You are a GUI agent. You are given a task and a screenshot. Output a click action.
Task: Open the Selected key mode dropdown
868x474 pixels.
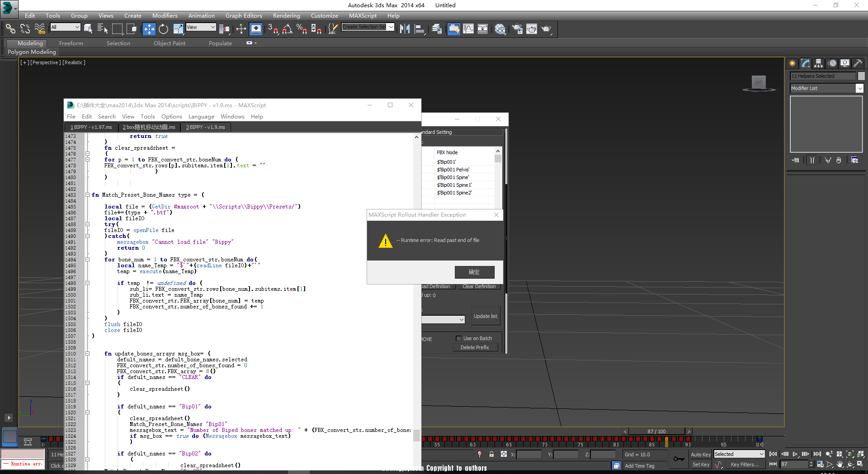tap(739, 454)
